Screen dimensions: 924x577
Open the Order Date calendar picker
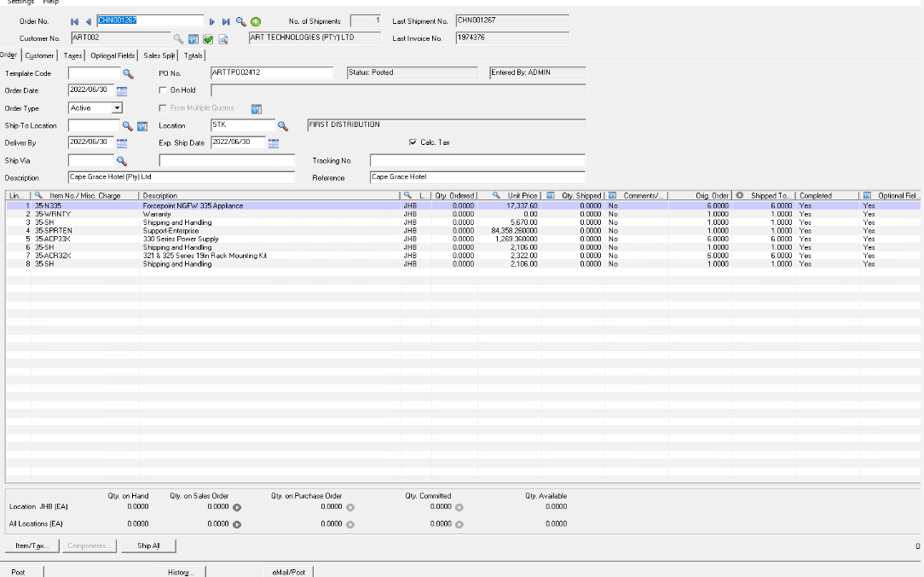(122, 90)
